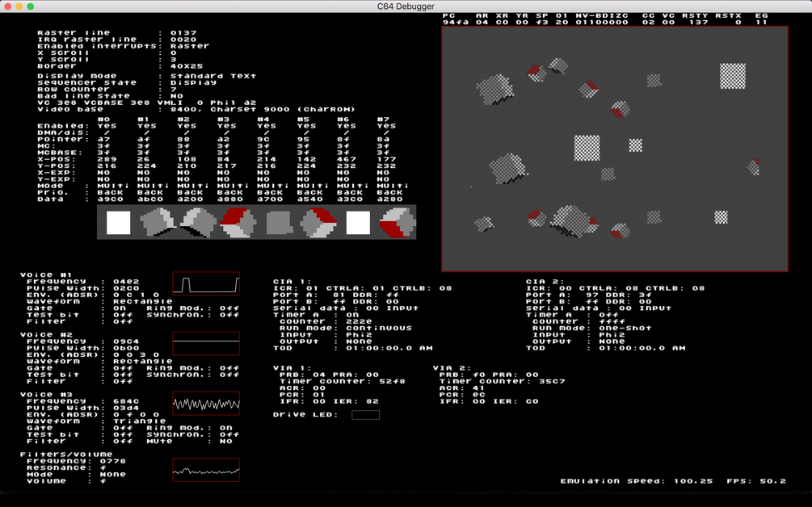
Task: Select the sprite #1 gray cube preview
Action: coord(158,223)
